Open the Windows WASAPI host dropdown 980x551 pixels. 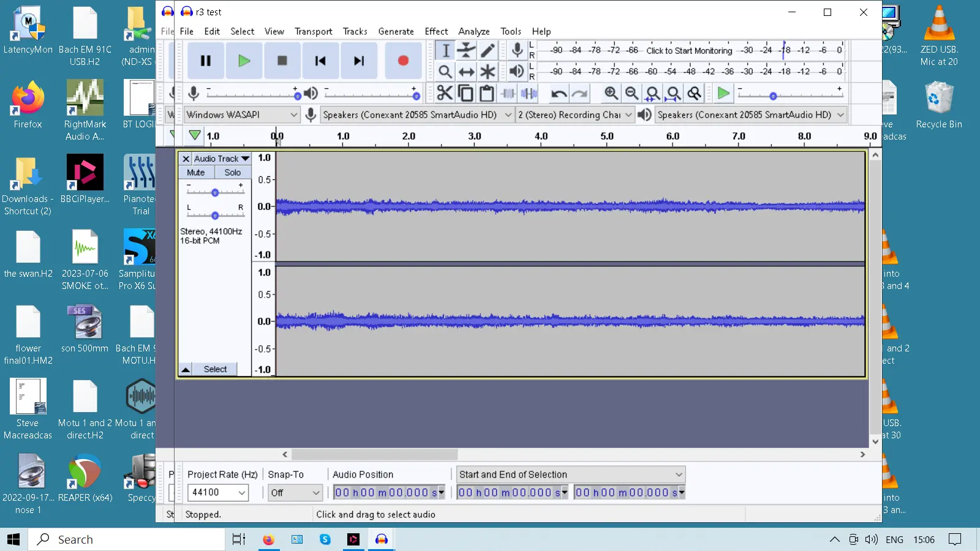tap(241, 114)
